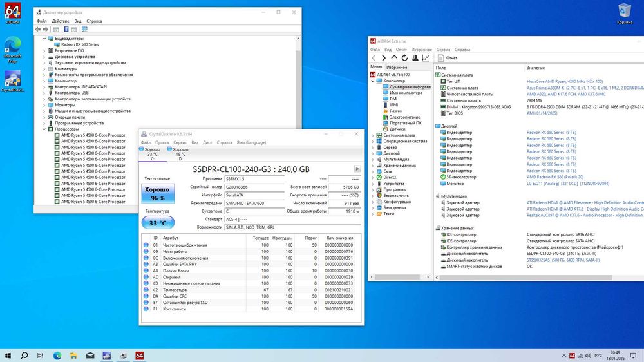Collapse Компьютер node in AIDA64 tree
Screen dimensions: 644x362
pyautogui.click(x=373, y=81)
